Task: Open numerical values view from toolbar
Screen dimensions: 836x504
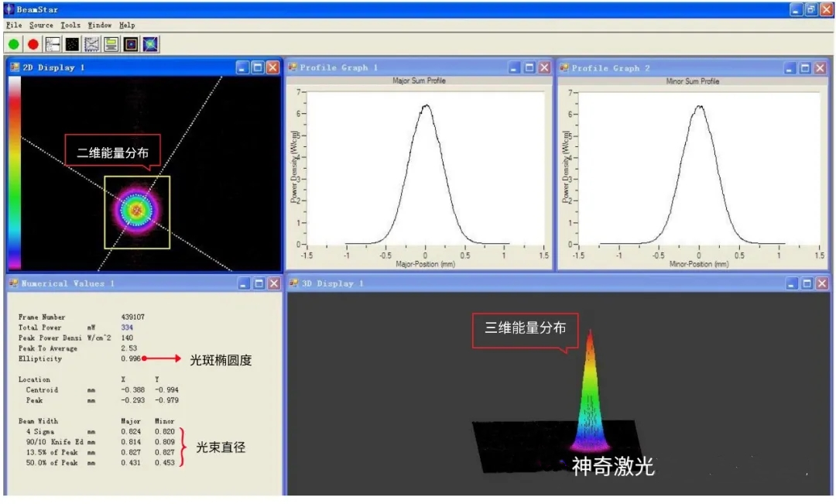Action: pyautogui.click(x=53, y=44)
